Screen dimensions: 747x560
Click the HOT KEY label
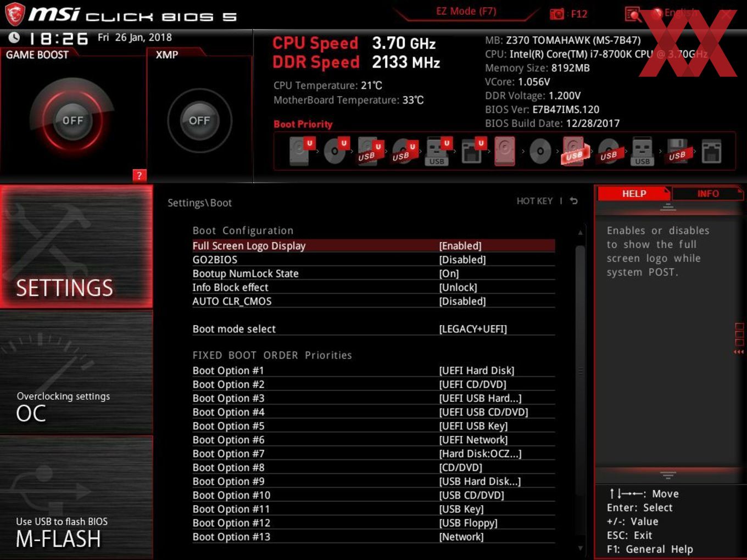point(534,201)
